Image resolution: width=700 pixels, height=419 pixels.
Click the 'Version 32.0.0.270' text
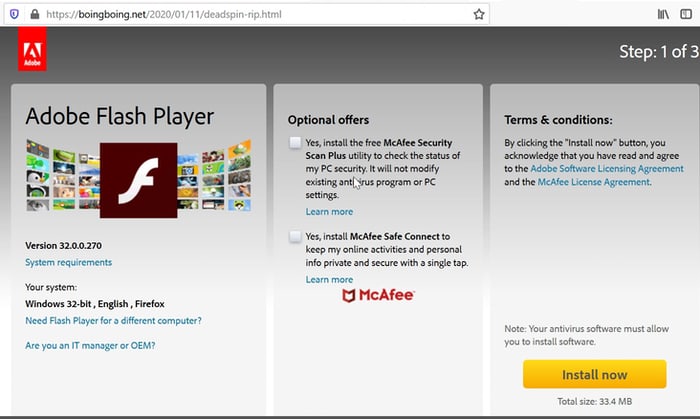click(x=63, y=246)
